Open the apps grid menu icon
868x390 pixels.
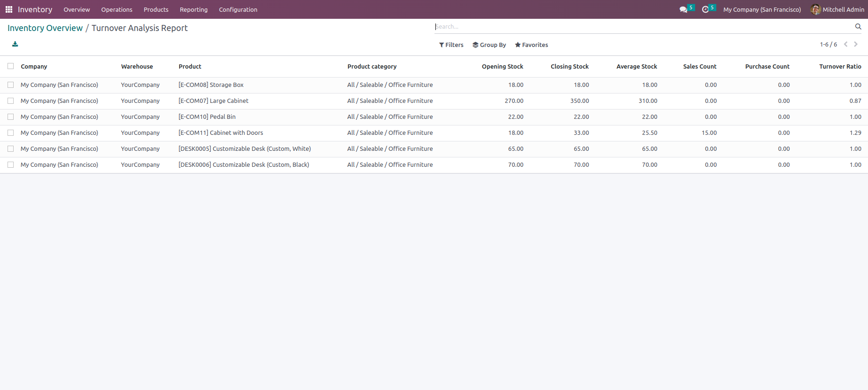pos(9,9)
